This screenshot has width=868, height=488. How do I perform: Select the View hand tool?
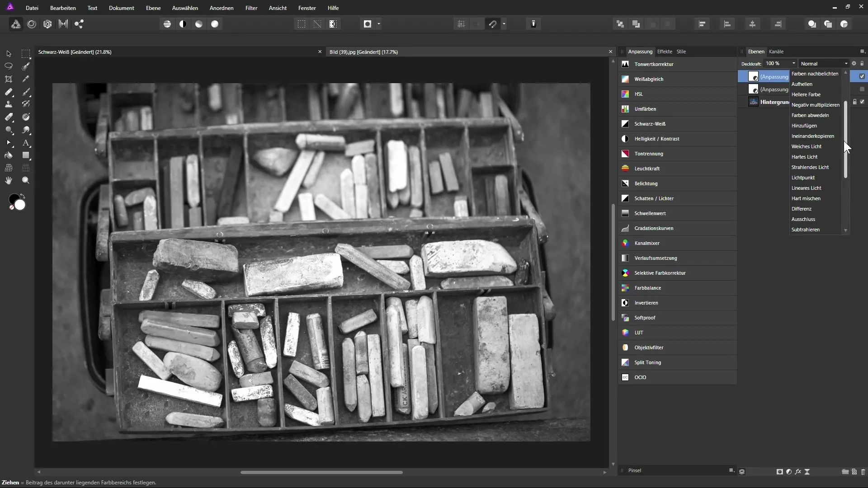(x=9, y=180)
